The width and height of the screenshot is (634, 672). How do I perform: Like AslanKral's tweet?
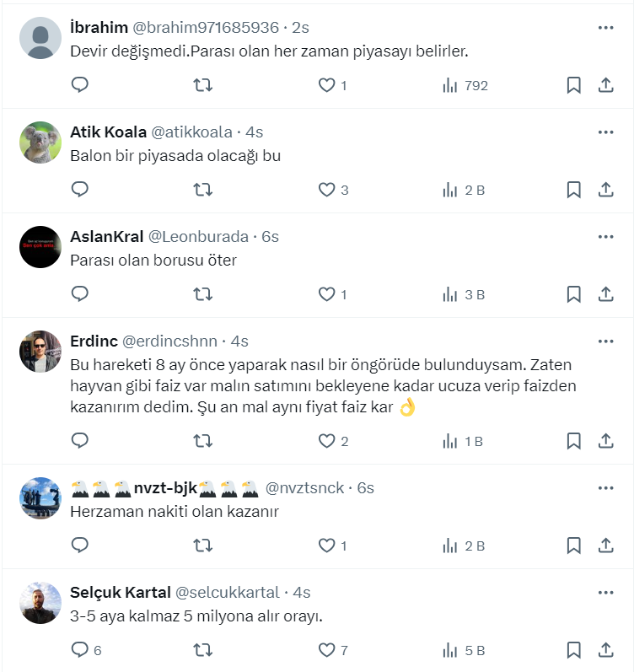point(326,294)
